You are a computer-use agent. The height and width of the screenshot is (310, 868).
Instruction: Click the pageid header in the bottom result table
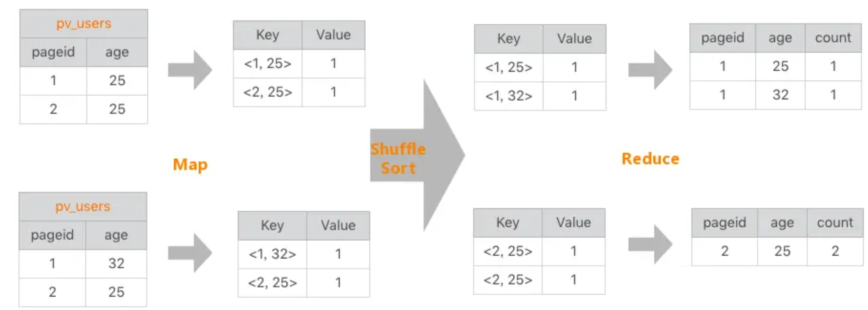[724, 223]
